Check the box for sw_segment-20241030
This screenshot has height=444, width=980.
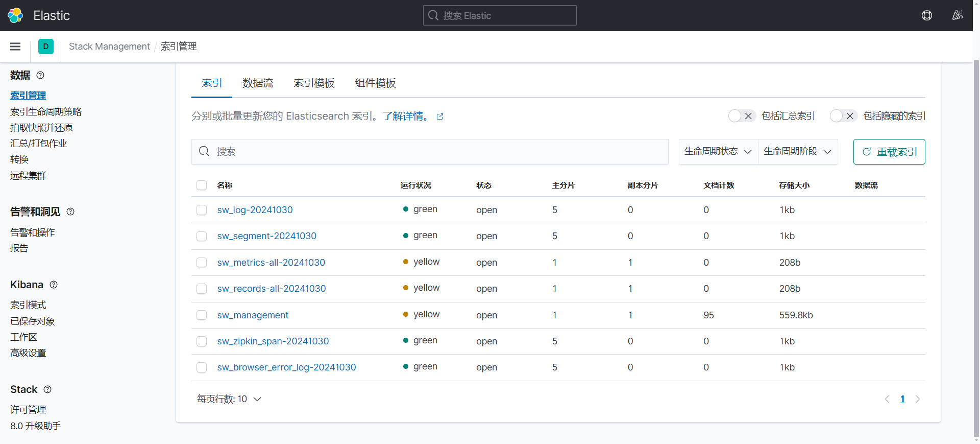[x=202, y=236]
